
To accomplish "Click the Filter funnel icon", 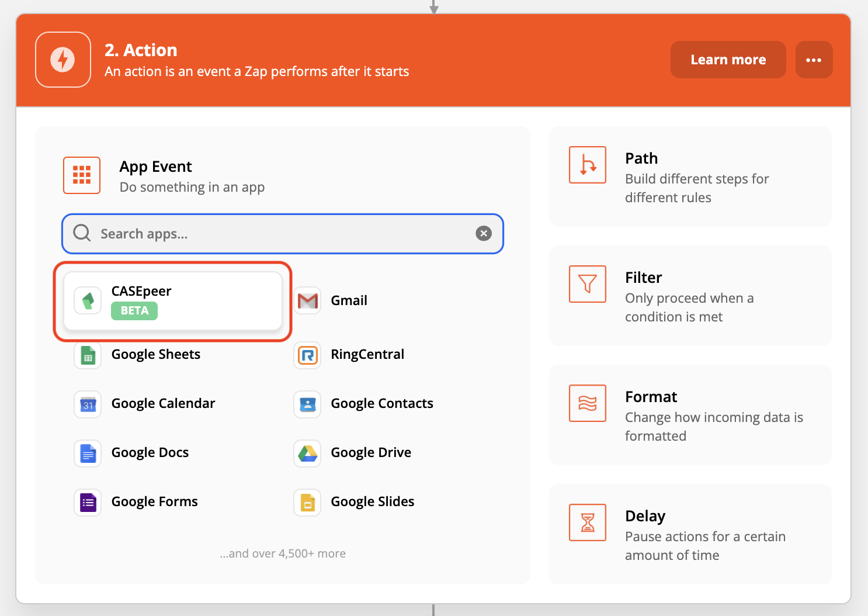I will click(588, 284).
